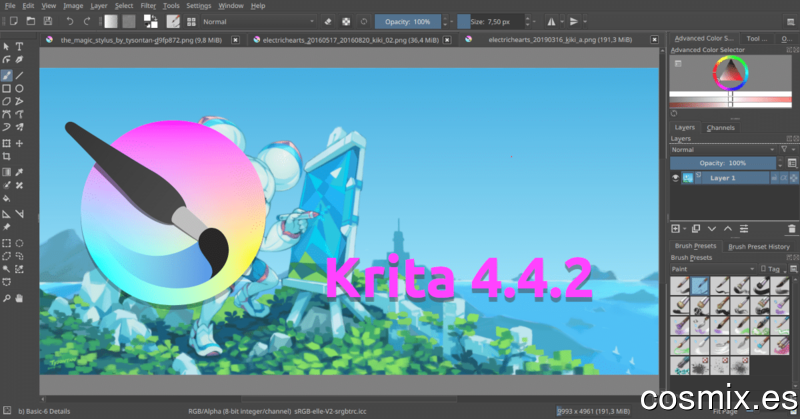Image resolution: width=800 pixels, height=419 pixels.
Task: Select the Zoom magnifier tool
Action: click(x=6, y=298)
